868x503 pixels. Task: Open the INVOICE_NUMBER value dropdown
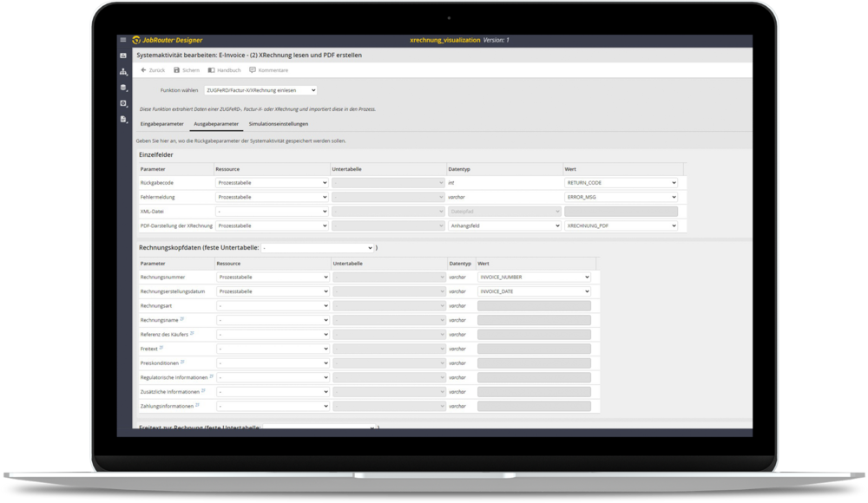[x=534, y=277]
